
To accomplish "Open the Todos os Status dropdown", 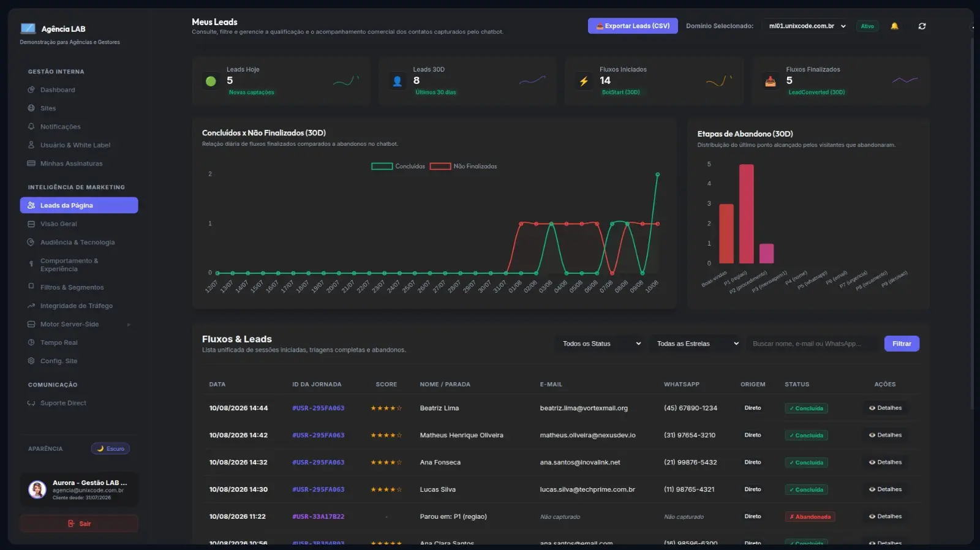I will [x=601, y=344].
